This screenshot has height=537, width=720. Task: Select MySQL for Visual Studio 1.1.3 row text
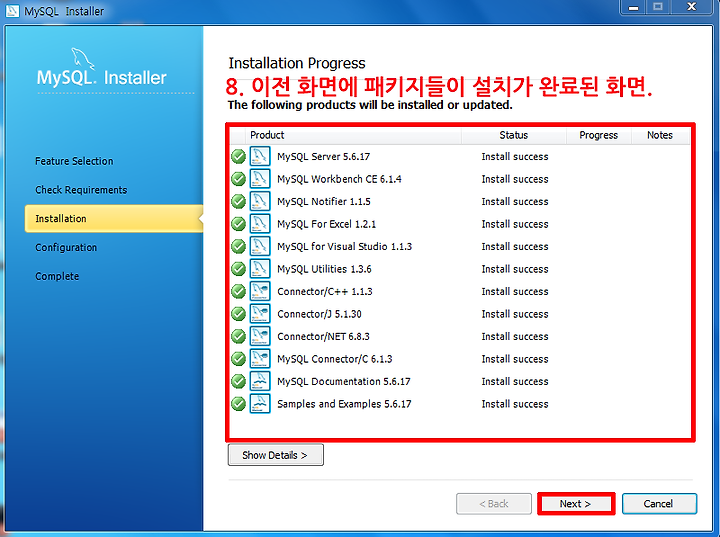tap(344, 247)
